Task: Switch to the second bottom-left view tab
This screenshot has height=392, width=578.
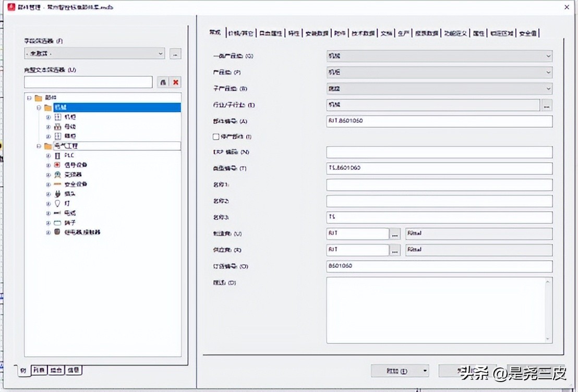Action: 39,370
